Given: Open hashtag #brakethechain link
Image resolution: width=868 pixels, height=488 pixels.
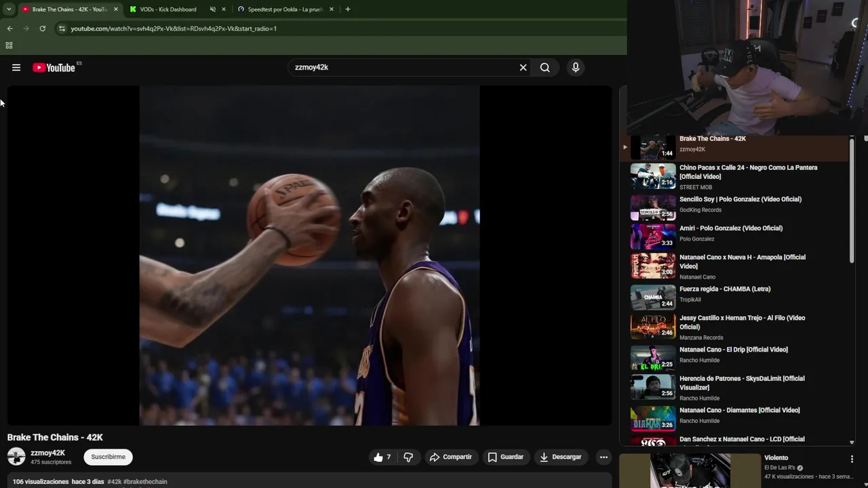Looking at the screenshot, I should pyautogui.click(x=145, y=482).
